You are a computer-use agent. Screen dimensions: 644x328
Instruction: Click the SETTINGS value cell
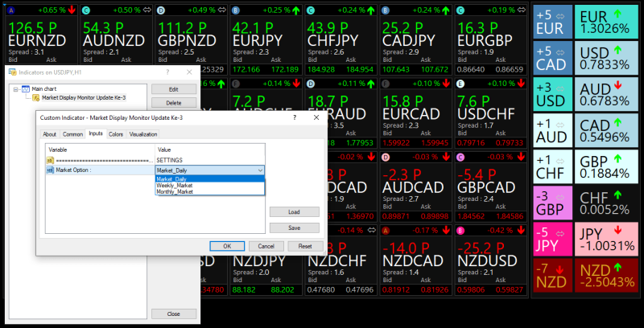210,160
